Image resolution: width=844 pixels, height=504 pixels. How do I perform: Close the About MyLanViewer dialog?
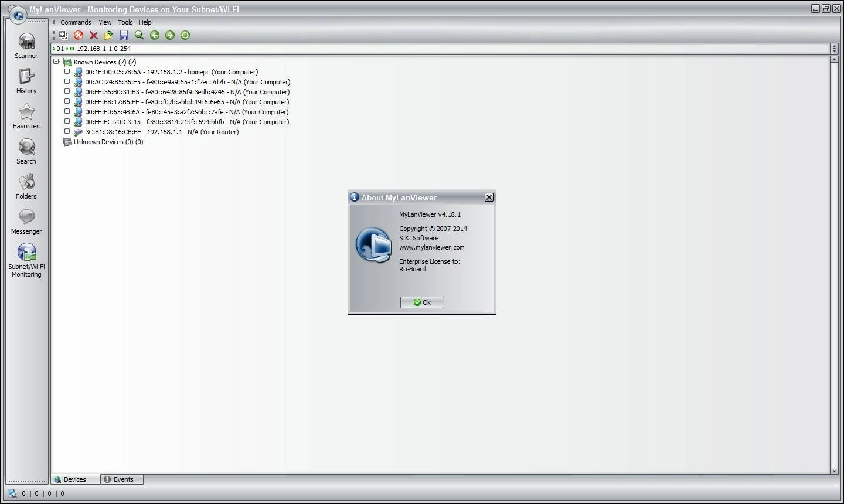click(489, 197)
